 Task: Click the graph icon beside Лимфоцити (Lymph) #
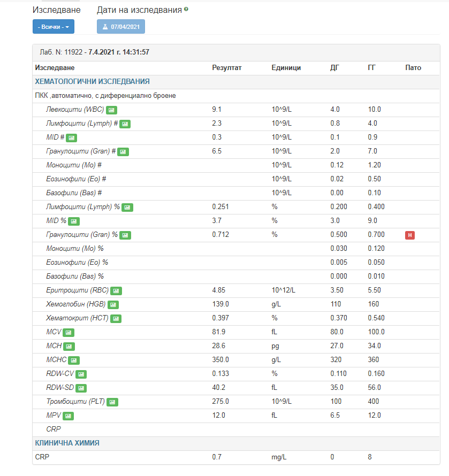pos(125,124)
